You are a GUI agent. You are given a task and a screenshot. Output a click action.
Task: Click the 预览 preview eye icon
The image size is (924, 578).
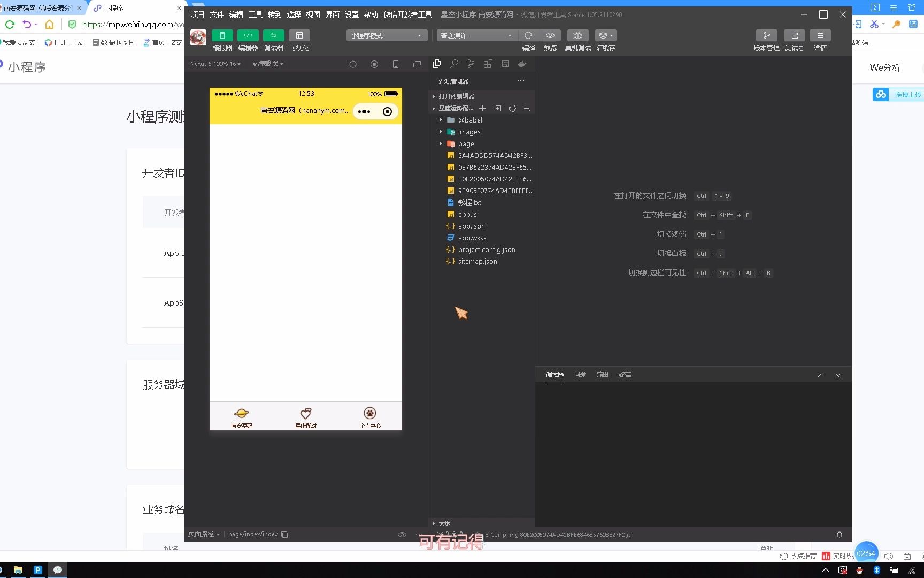550,35
